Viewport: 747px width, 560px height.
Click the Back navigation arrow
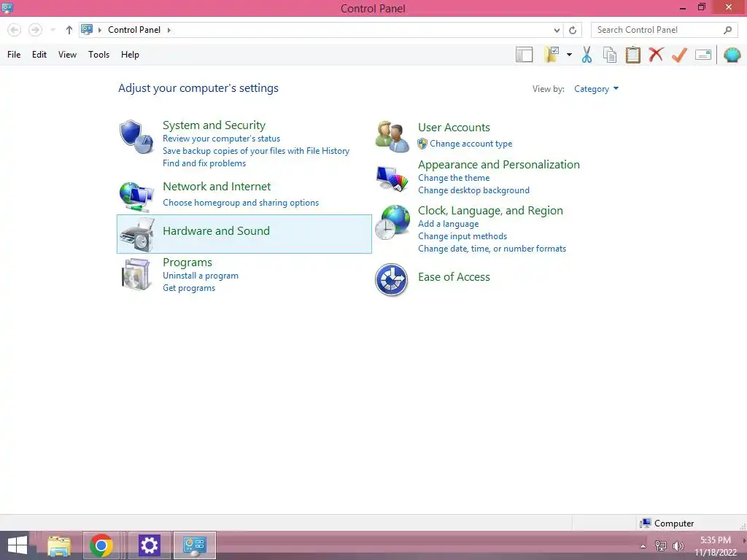pyautogui.click(x=15, y=30)
